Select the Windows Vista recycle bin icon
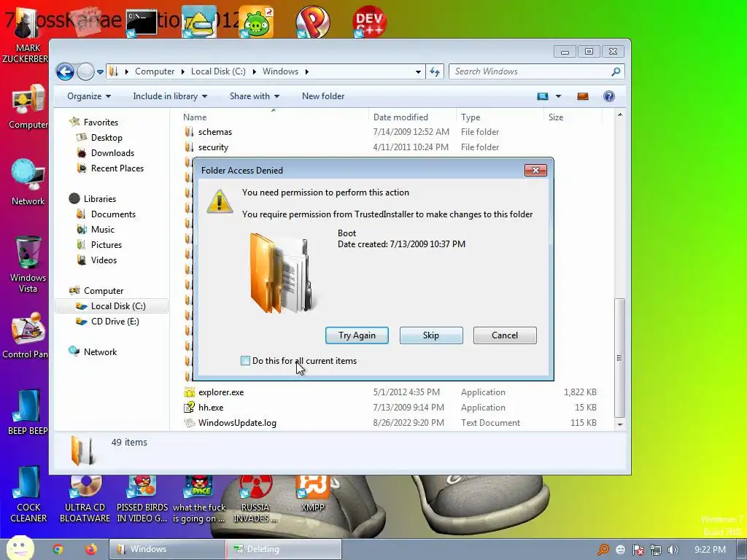Screen dimensions: 747x560 click(28, 264)
